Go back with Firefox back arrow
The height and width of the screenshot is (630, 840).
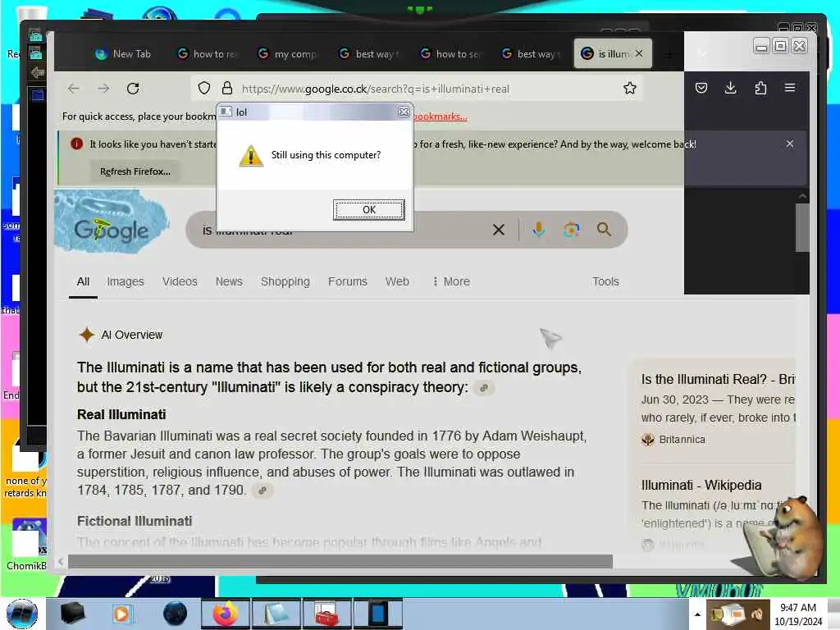point(74,89)
